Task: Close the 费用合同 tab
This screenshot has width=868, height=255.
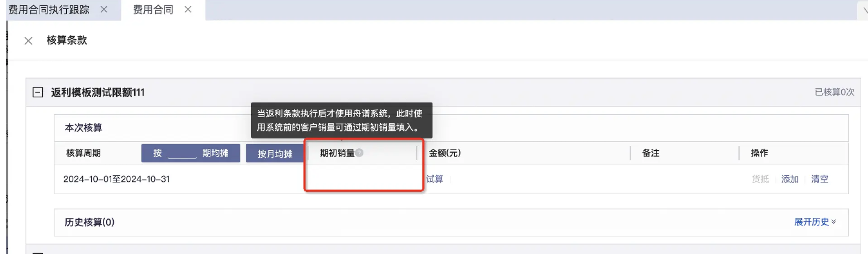Action: click(x=188, y=10)
